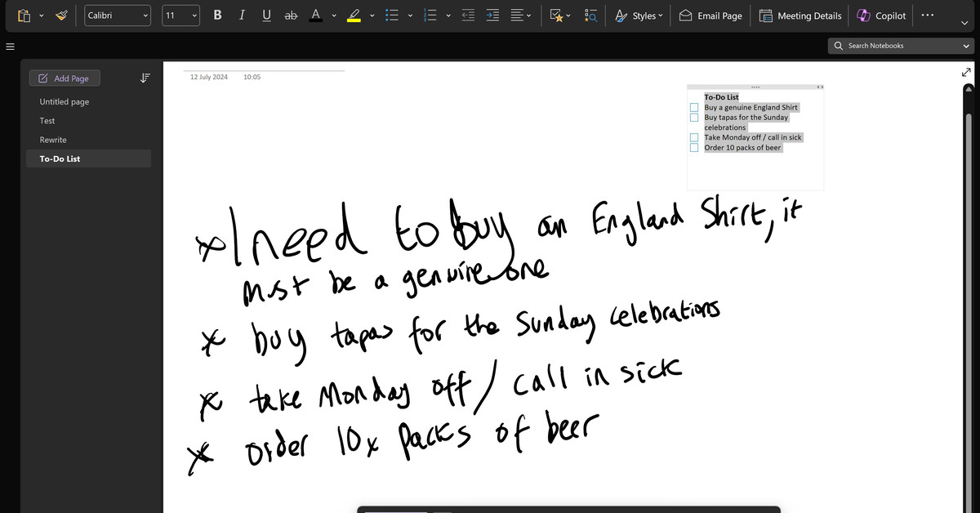
Task: Click the Add Page button
Action: coord(65,78)
